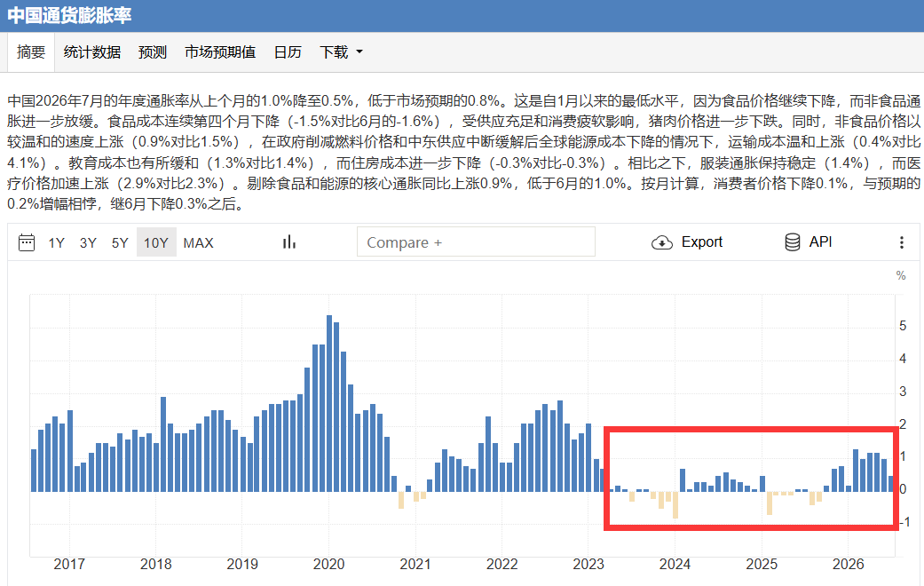Viewport: 924px width, 586px height.
Task: Open the 预测 tab
Action: pos(153,52)
